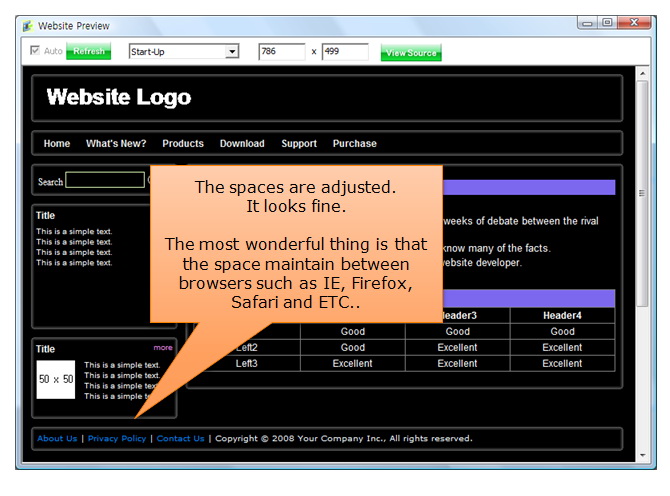Click the 'more' link beside Title
The width and height of the screenshot is (670, 496).
tap(162, 348)
